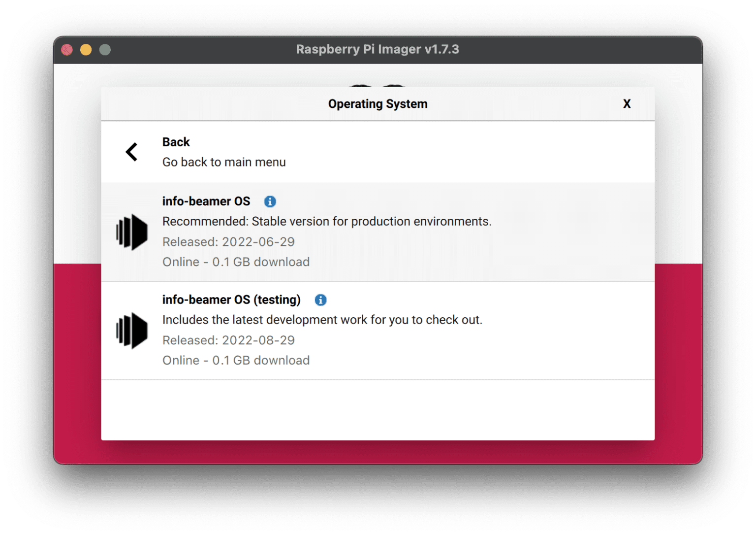This screenshot has width=756, height=535.
Task: Click the Raspberry Pi Imager v1.7.3 title bar
Action: 378,49
